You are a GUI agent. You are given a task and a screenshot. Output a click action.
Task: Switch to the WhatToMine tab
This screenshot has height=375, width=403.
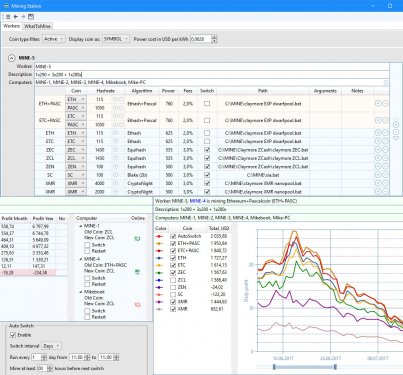click(37, 26)
